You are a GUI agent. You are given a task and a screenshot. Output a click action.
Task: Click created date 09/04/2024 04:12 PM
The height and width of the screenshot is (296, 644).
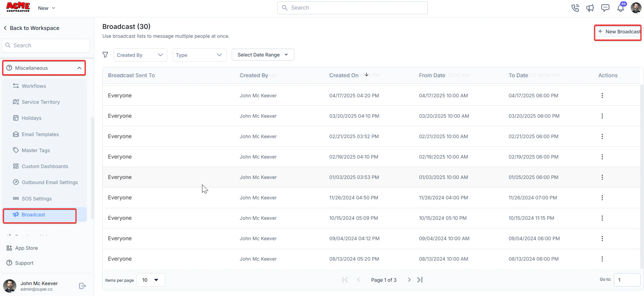point(354,239)
